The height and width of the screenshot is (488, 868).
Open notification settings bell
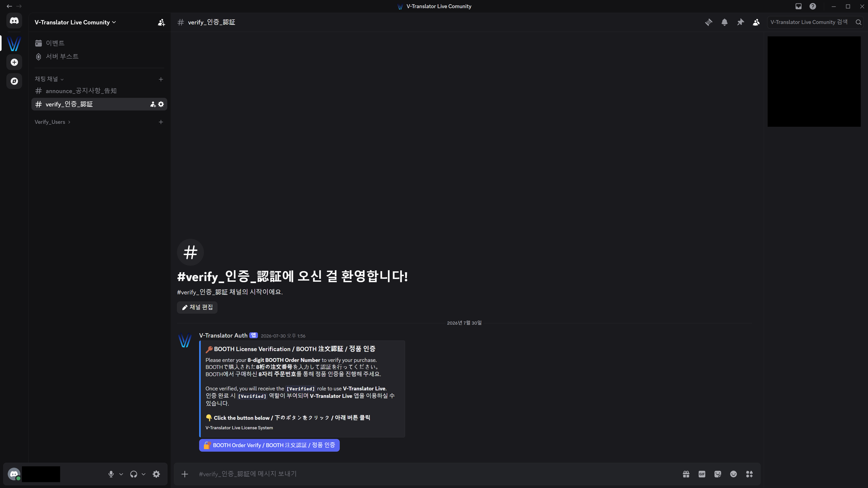[724, 22]
